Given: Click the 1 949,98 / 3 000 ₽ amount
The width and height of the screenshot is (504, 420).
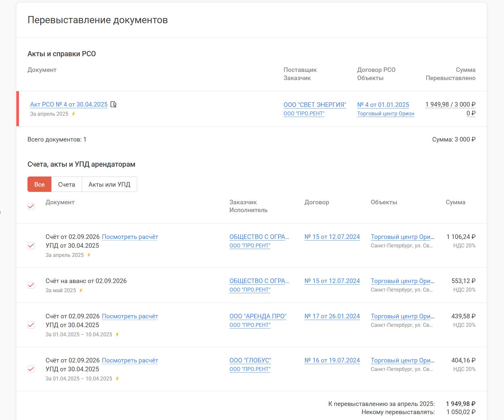Looking at the screenshot, I should point(450,105).
